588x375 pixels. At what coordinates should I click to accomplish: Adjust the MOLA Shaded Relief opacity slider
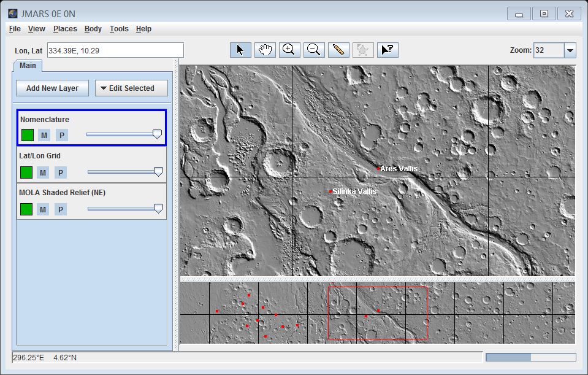pyautogui.click(x=158, y=209)
